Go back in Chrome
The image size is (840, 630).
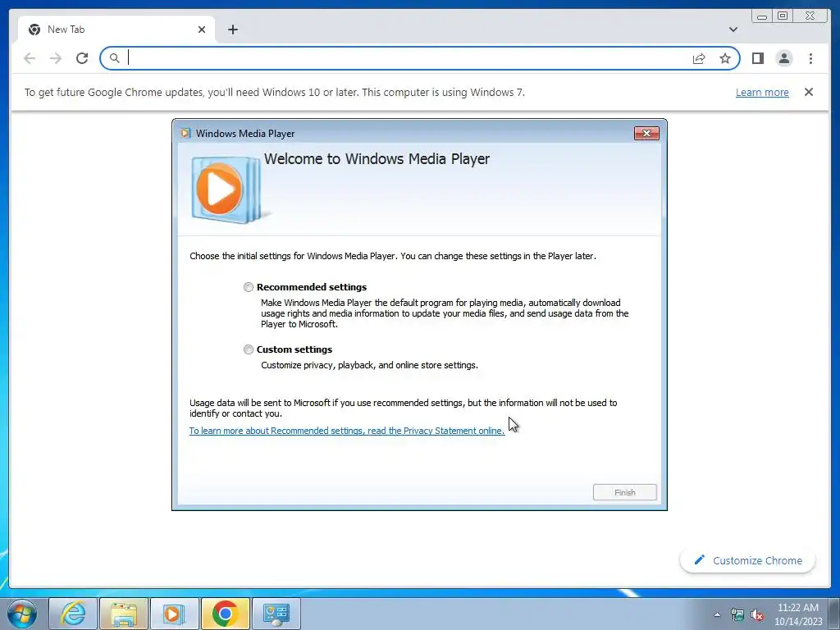point(30,58)
